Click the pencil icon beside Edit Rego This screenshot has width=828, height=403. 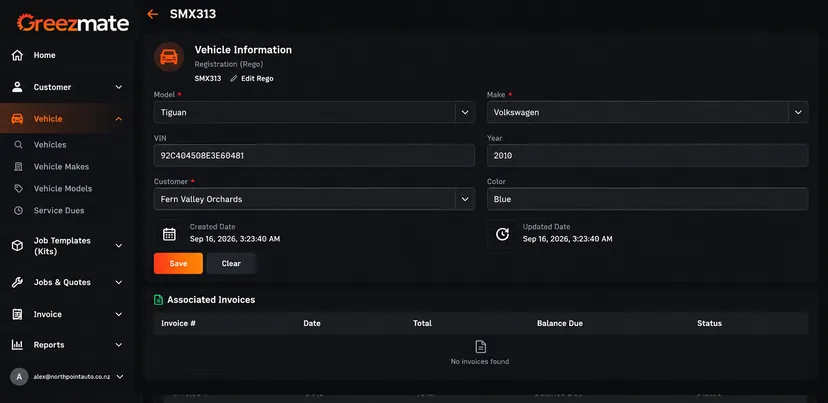click(x=234, y=78)
